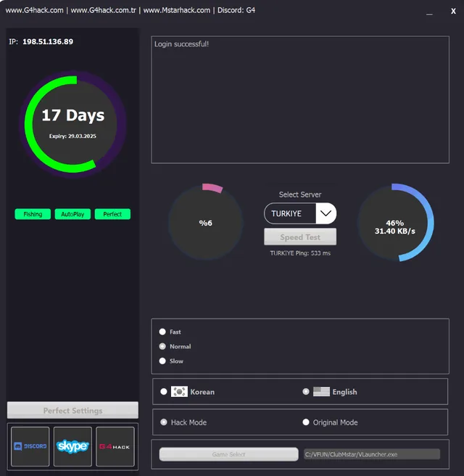Click the website title text www.G4hack.com
Viewport: 464px width, 476px height.
[34, 10]
